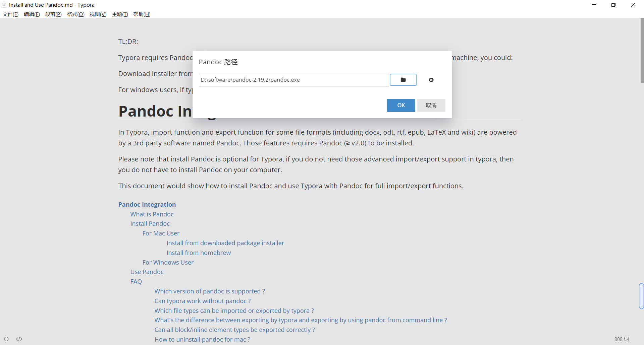This screenshot has width=644, height=345.
Task: Jump to Pandoc Integration heading link
Action: [147, 204]
